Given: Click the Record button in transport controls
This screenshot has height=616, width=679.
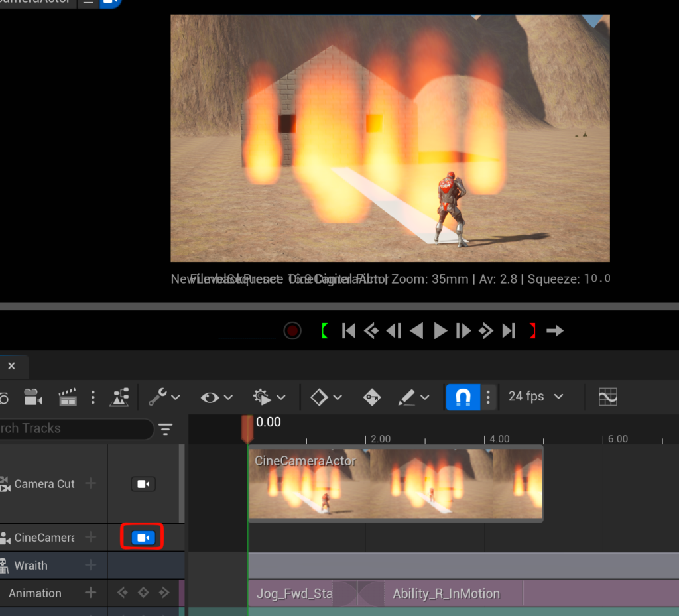Looking at the screenshot, I should tap(292, 330).
